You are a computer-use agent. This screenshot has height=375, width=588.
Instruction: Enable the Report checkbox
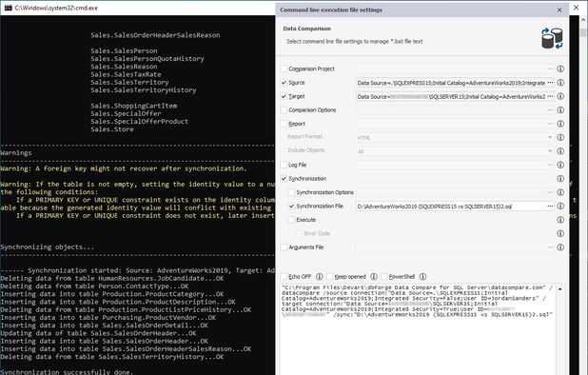click(284, 124)
